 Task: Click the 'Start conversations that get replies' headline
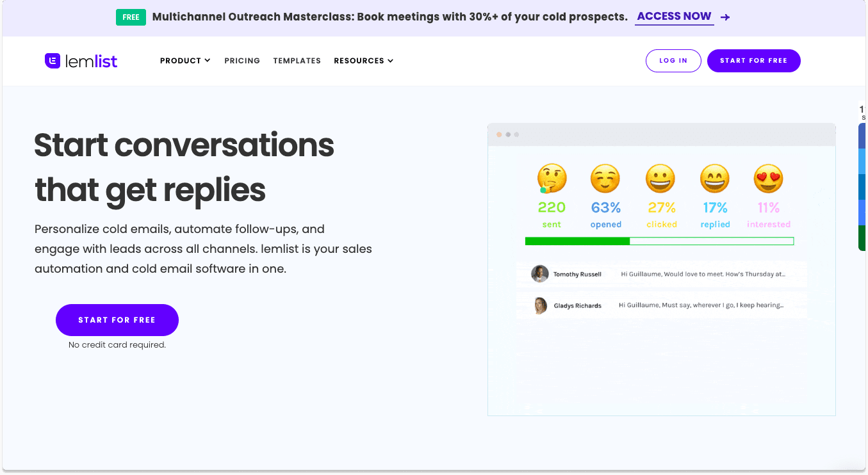click(184, 167)
